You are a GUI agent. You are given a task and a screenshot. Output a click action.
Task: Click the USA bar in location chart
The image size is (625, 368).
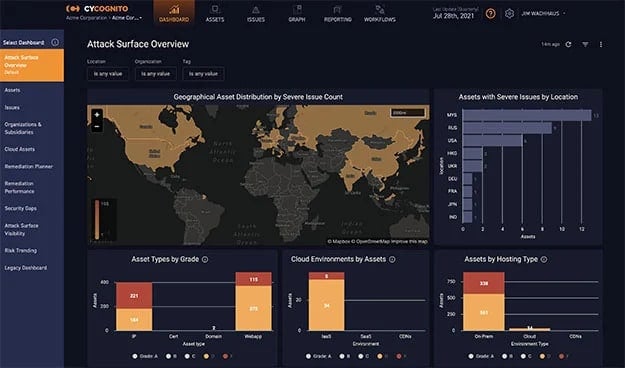[x=492, y=141]
